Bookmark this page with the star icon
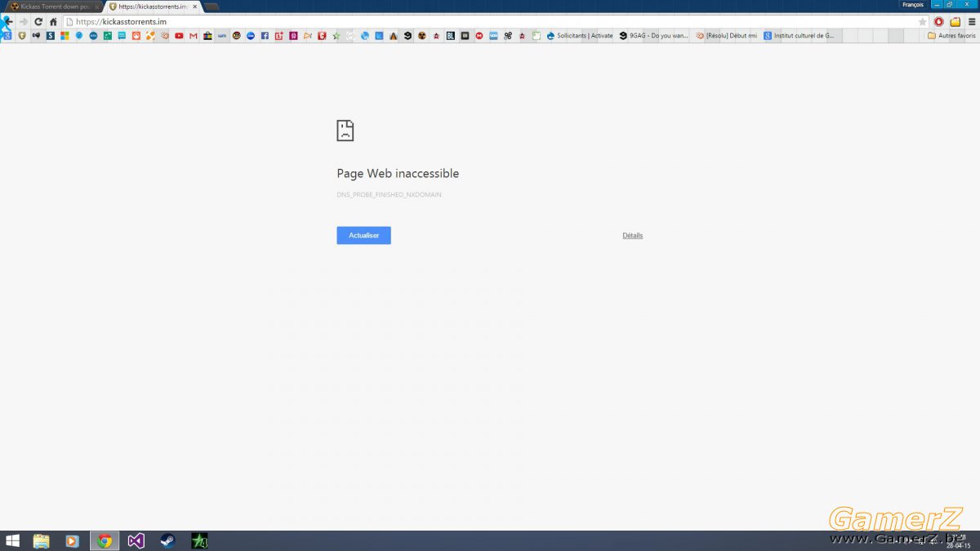The width and height of the screenshot is (980, 551). (x=922, y=22)
